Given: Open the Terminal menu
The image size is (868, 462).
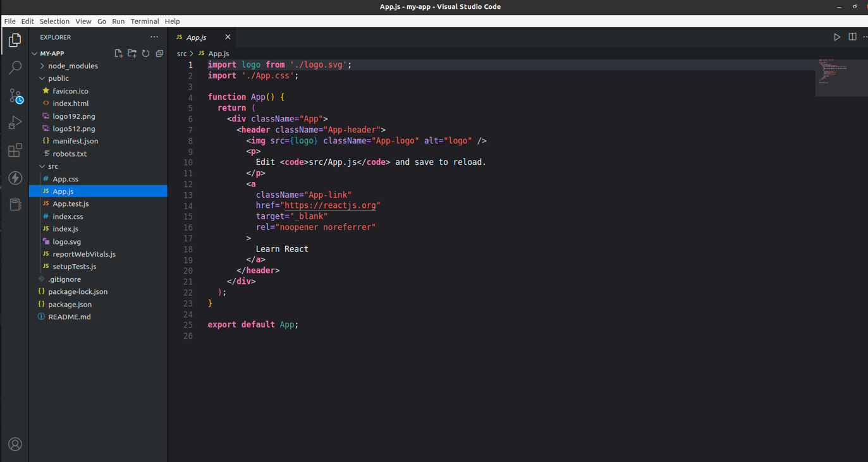Looking at the screenshot, I should pyautogui.click(x=144, y=21).
